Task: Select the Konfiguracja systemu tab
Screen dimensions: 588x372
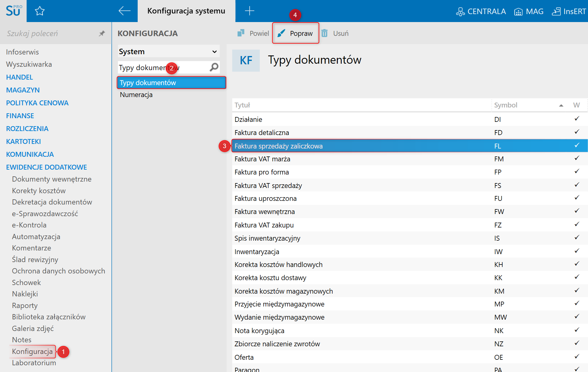Action: pos(186,11)
